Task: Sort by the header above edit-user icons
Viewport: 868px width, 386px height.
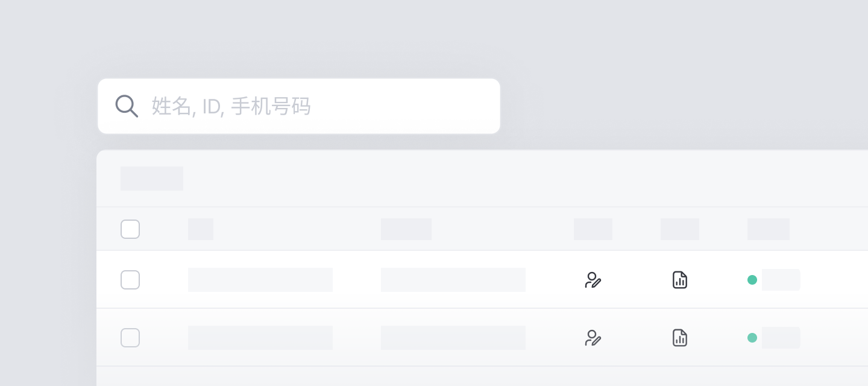Action: coord(593,229)
